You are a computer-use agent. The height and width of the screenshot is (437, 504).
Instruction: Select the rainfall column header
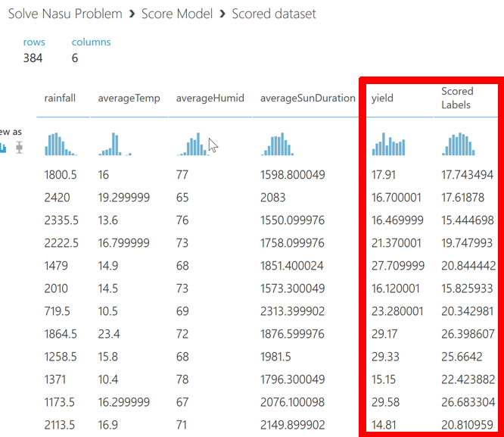(x=60, y=98)
